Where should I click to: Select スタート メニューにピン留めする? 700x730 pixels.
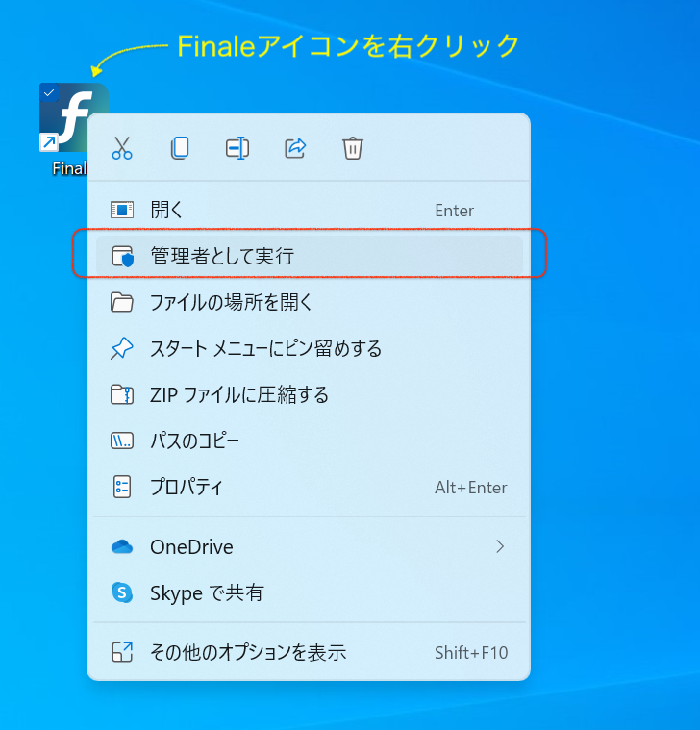309,349
